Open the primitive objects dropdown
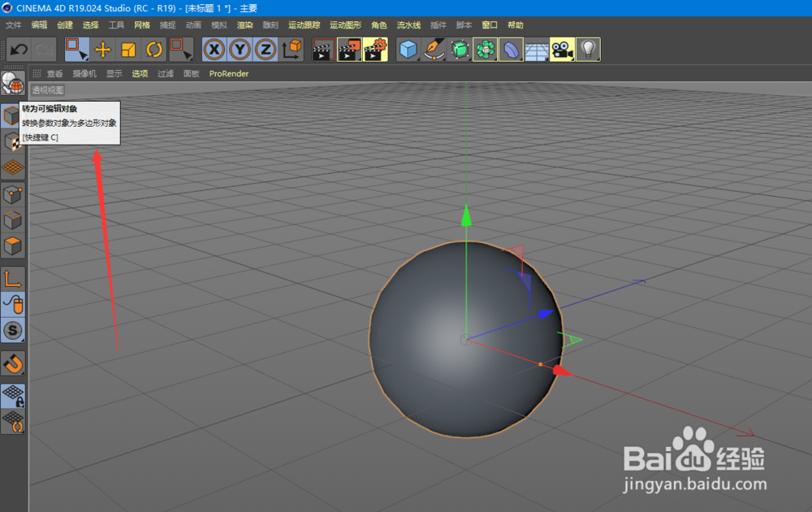This screenshot has height=512, width=812. (408, 50)
